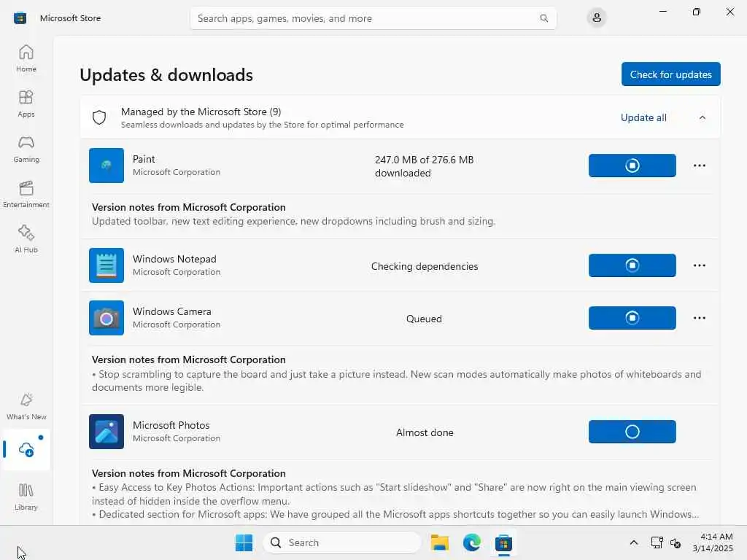Screen dimensions: 747x560
Task: Click 'Managed by the Microsoft Store (9)' label
Action: (201, 112)
